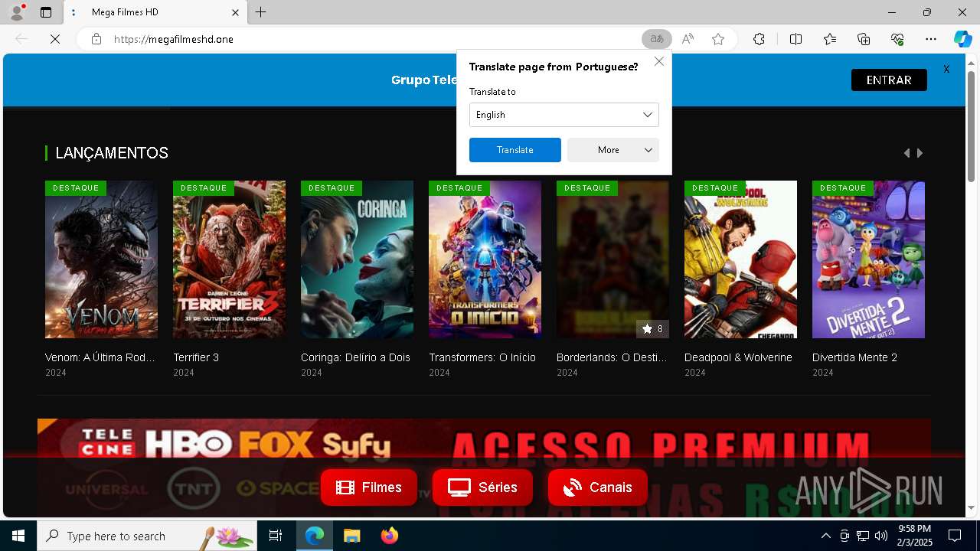Go to previous Lançamentos slide
980x551 pixels.
pos(906,153)
